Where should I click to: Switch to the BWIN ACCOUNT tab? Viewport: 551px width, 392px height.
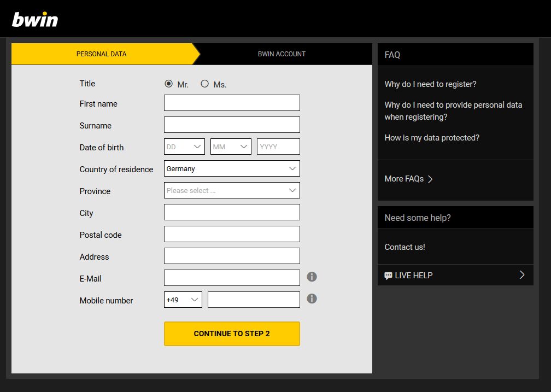pyautogui.click(x=282, y=54)
